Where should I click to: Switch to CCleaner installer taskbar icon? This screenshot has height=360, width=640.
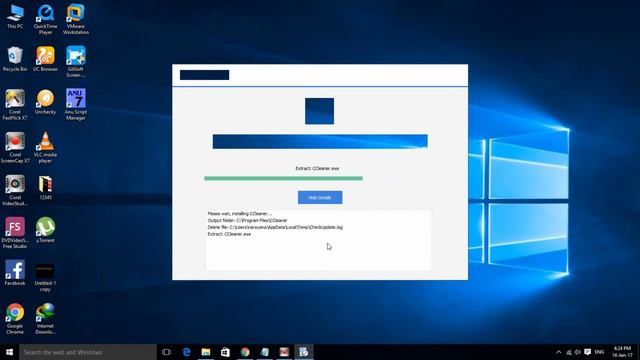click(304, 352)
